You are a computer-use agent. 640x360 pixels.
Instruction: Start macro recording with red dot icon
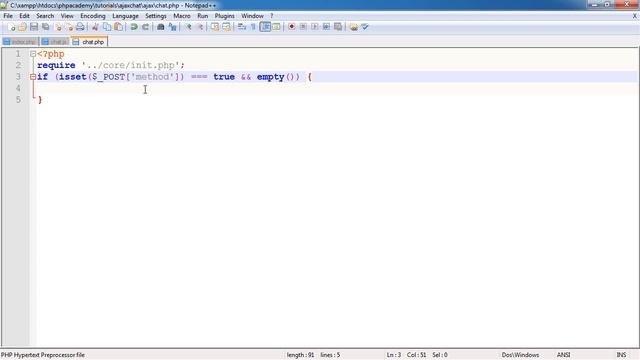tap(291, 27)
